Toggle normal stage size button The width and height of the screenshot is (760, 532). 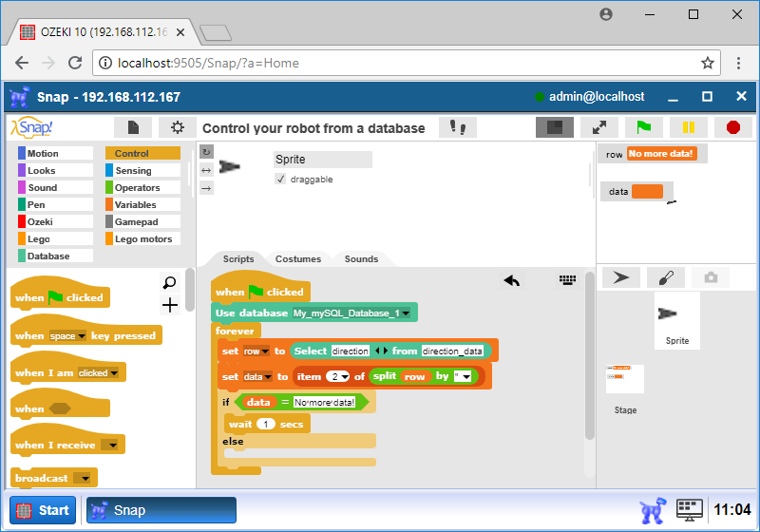click(x=555, y=127)
